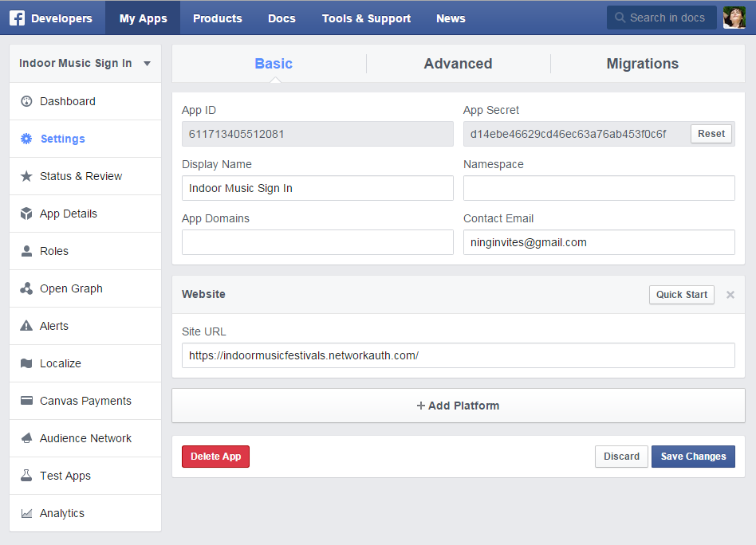
Task: Click the App ID field
Action: [x=317, y=134]
